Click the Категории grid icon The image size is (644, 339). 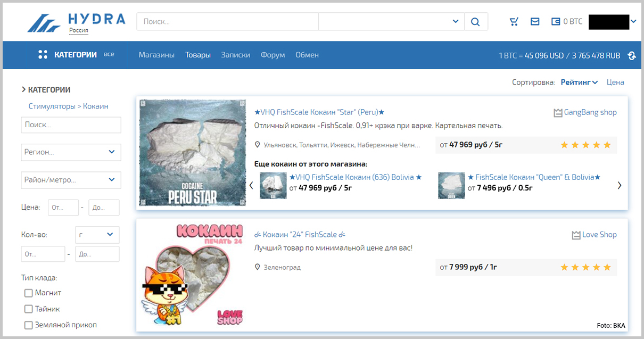coord(43,55)
